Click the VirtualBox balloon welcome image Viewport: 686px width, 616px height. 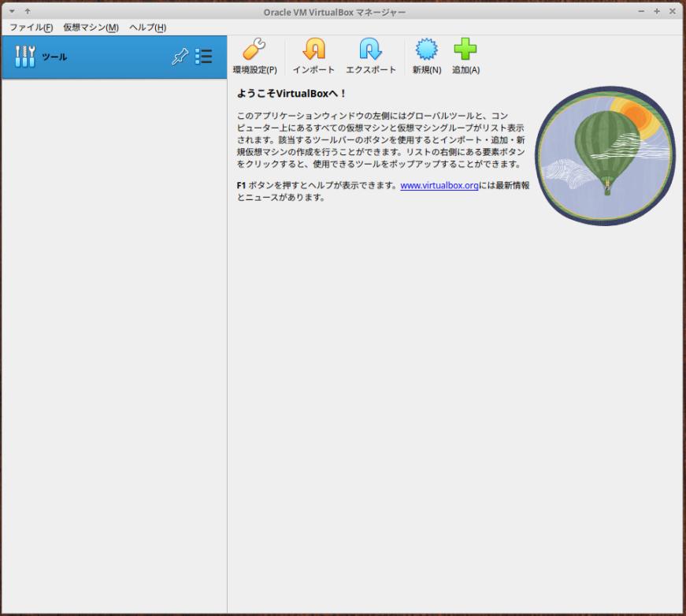(606, 156)
